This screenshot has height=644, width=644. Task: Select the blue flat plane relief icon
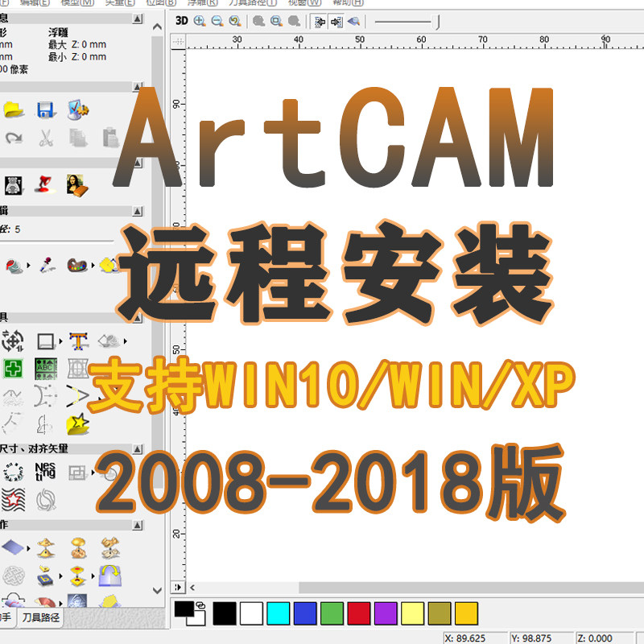coord(13,547)
